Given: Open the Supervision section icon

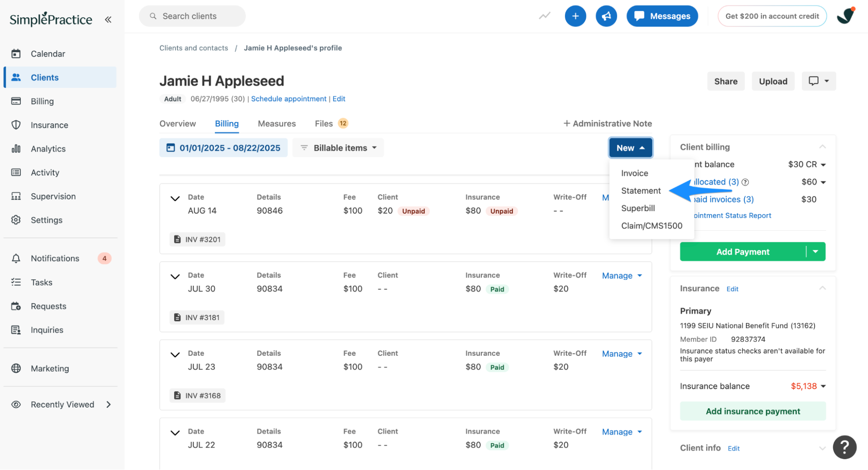Looking at the screenshot, I should coord(16,196).
